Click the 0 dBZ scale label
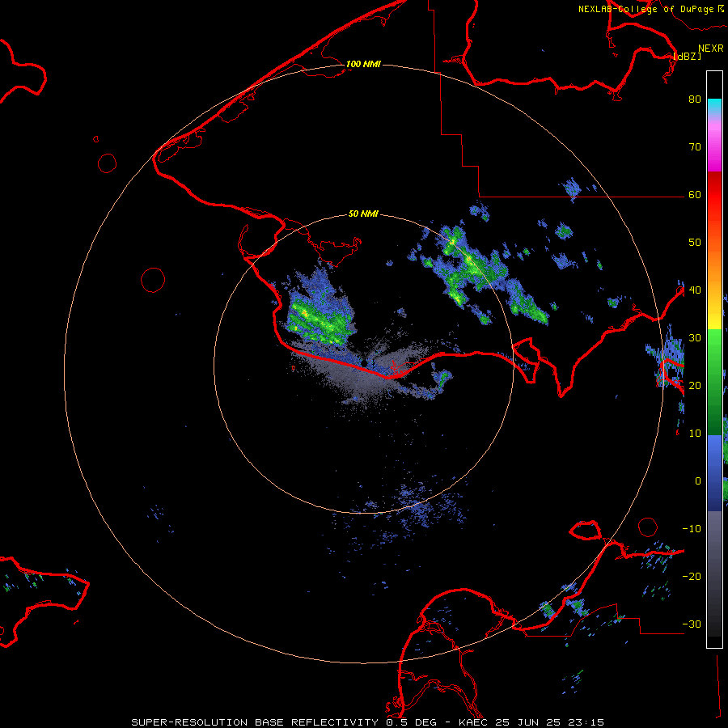The image size is (728, 728). coord(698,481)
